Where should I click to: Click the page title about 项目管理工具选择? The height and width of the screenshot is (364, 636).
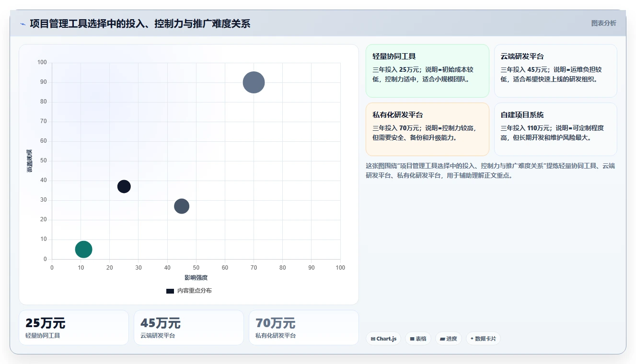point(140,23)
